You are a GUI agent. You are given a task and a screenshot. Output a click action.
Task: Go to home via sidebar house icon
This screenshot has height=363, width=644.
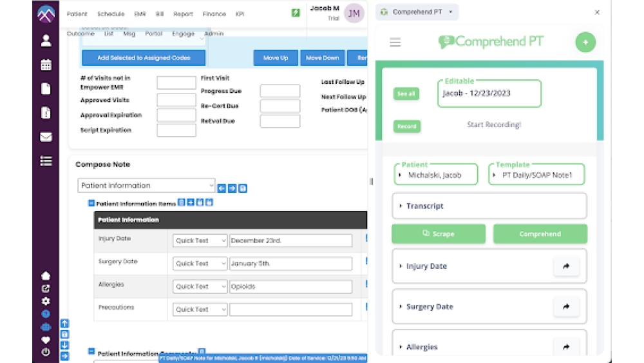(x=46, y=275)
